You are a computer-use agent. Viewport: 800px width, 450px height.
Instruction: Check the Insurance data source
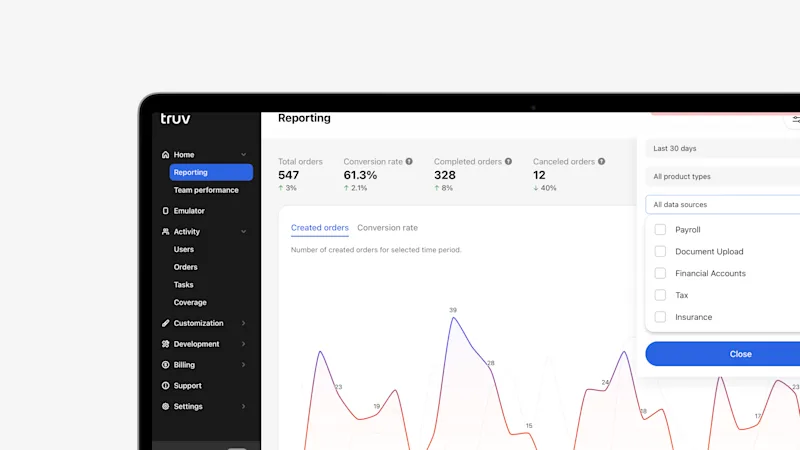(660, 317)
